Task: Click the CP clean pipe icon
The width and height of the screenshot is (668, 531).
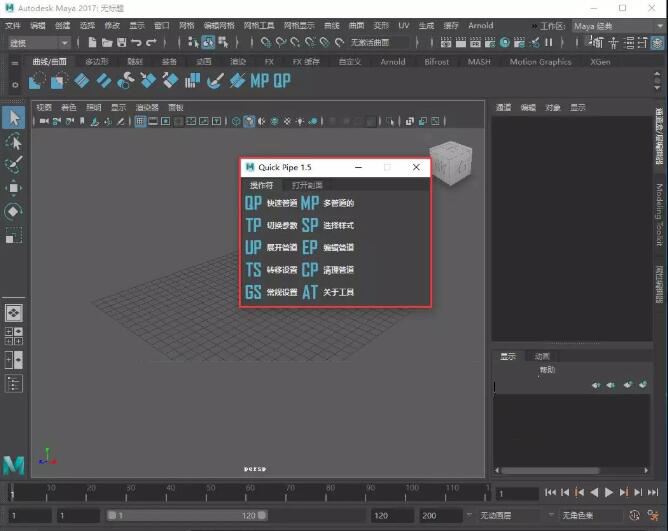Action: point(310,270)
